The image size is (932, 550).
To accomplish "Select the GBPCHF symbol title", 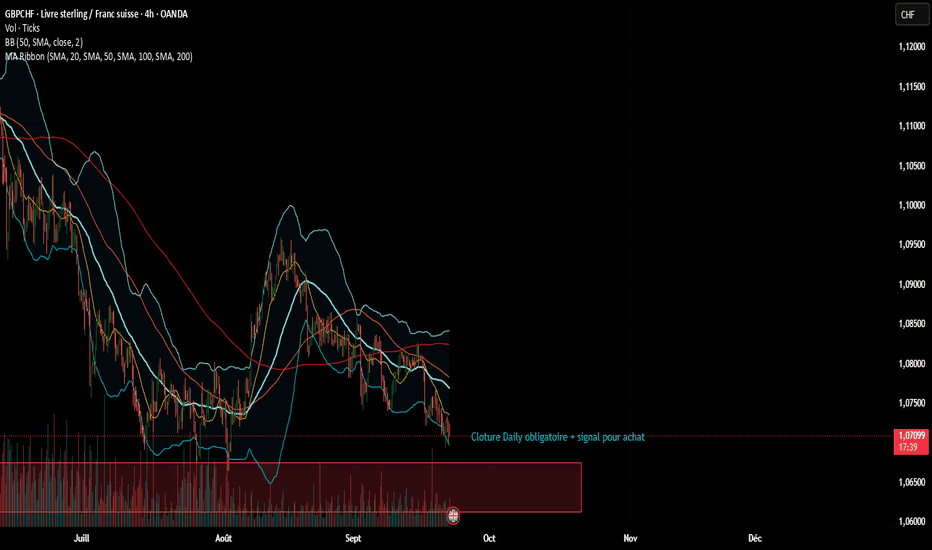I will pyautogui.click(x=96, y=14).
